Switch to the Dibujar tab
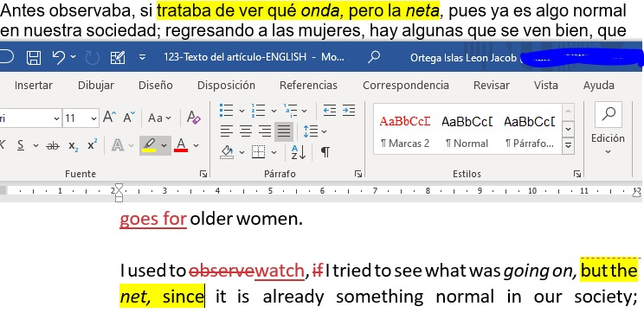The width and height of the screenshot is (644, 313). click(x=96, y=86)
